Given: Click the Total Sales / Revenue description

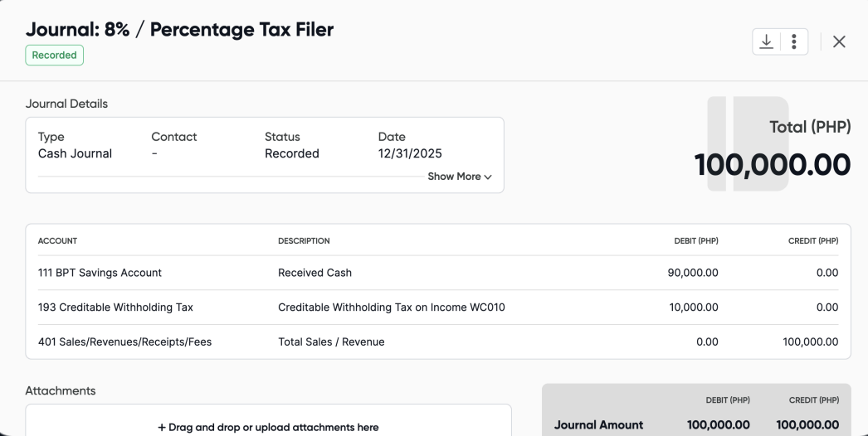Looking at the screenshot, I should coord(331,342).
